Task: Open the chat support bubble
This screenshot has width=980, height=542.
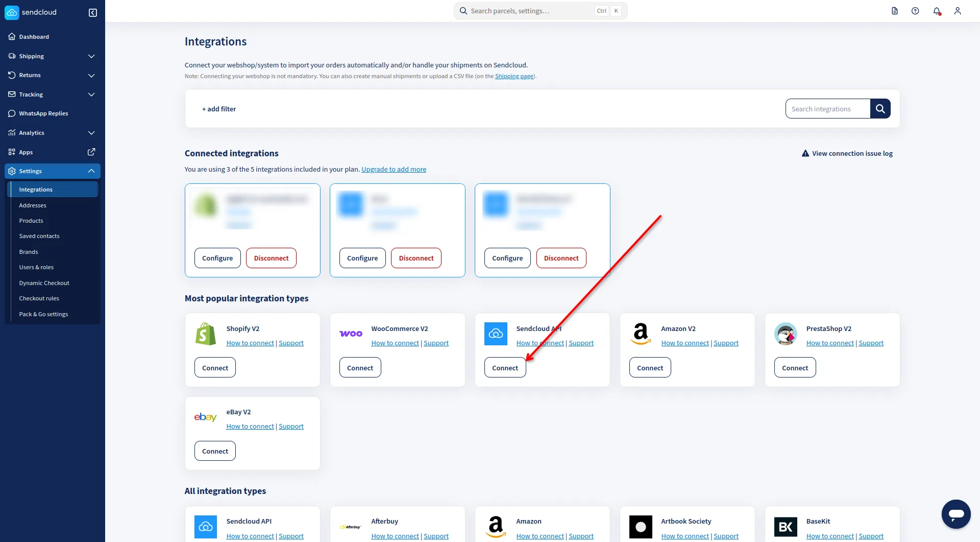Action: [x=956, y=514]
